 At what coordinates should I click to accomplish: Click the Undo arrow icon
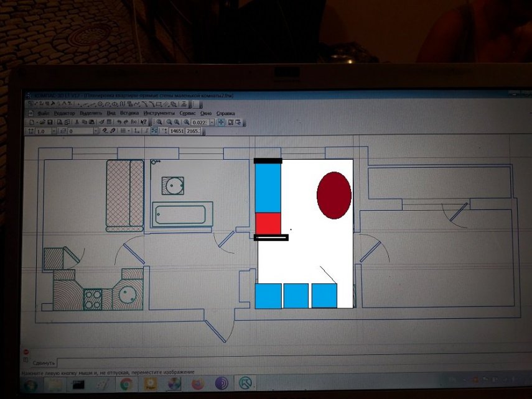(119, 122)
